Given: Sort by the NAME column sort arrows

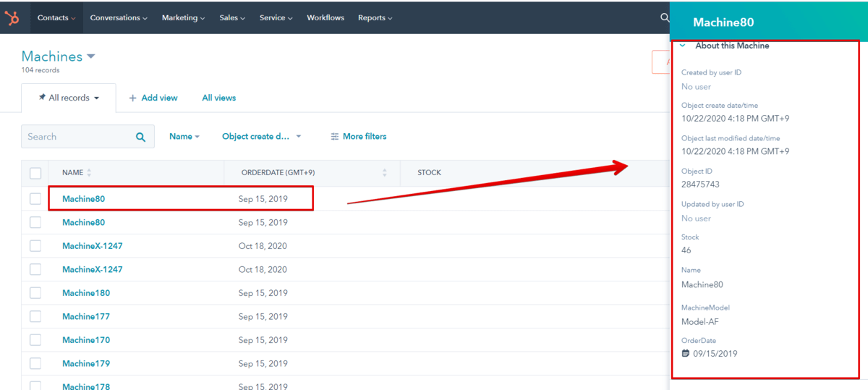Looking at the screenshot, I should click(89, 173).
